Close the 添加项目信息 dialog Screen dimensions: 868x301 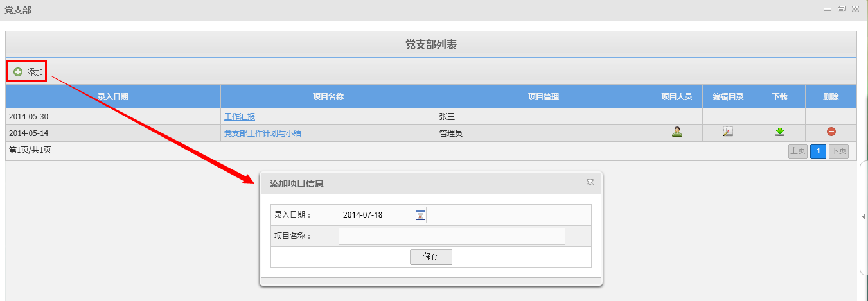point(590,183)
